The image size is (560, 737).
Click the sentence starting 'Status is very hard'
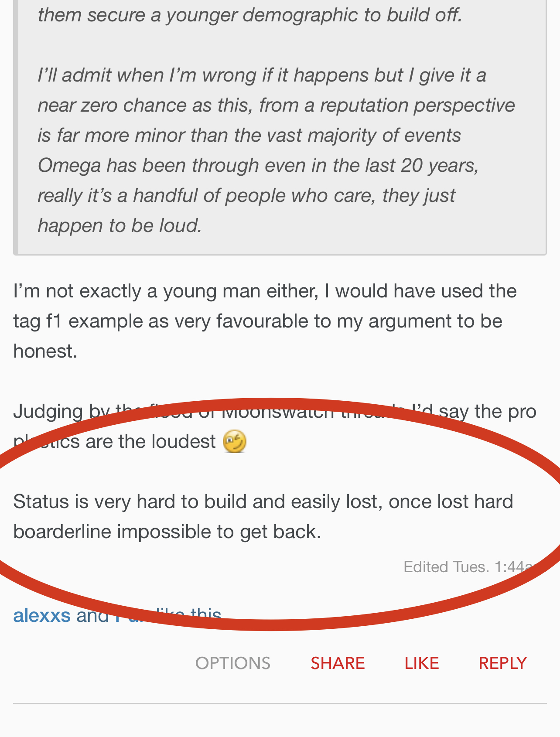(x=263, y=502)
